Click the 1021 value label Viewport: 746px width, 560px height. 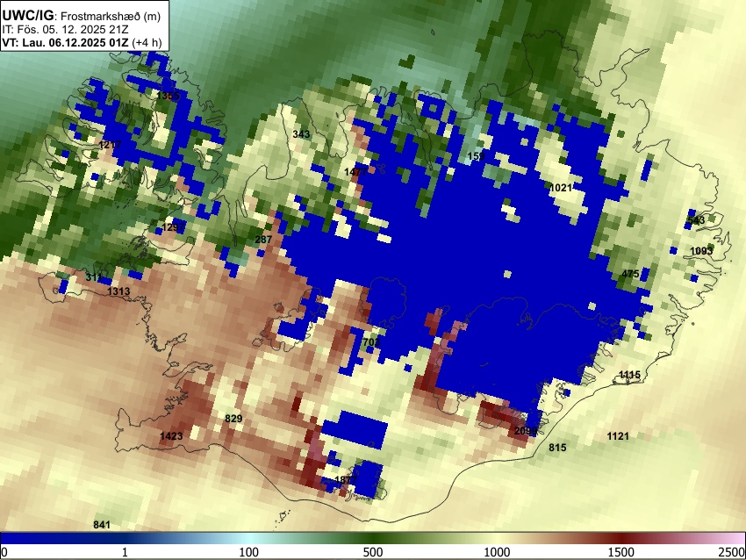point(561,188)
